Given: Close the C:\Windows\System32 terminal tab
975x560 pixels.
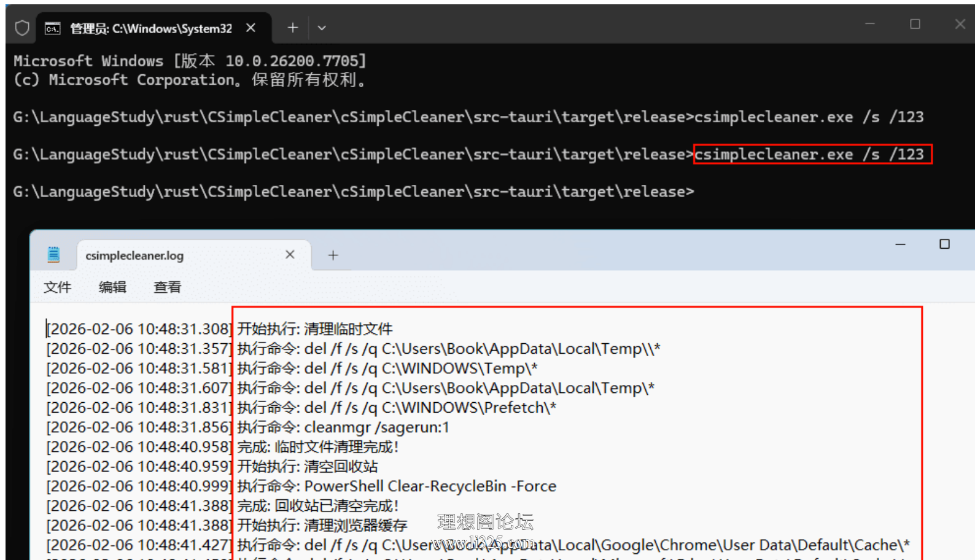Looking at the screenshot, I should click(x=251, y=28).
